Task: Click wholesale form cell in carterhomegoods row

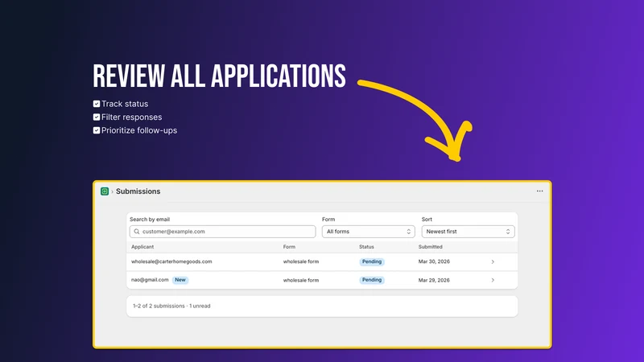Action: pos(301,261)
